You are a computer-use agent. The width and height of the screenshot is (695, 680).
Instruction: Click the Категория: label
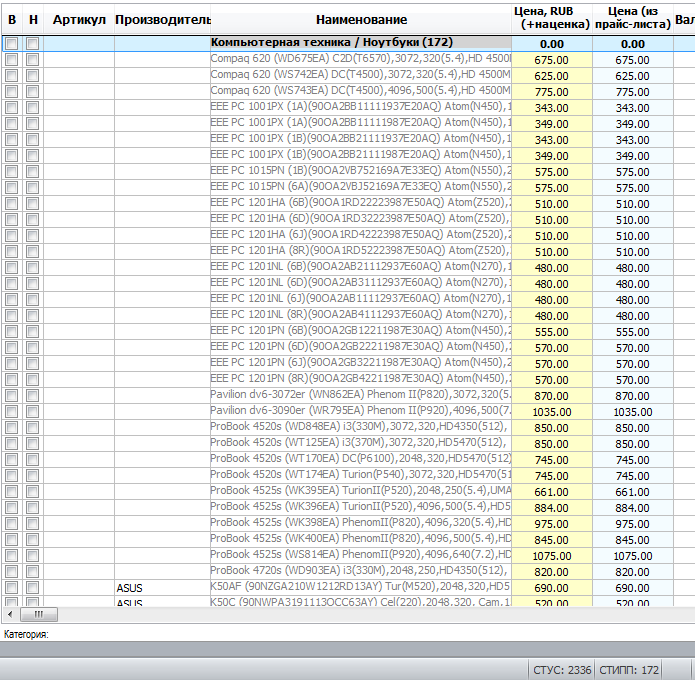point(26,634)
